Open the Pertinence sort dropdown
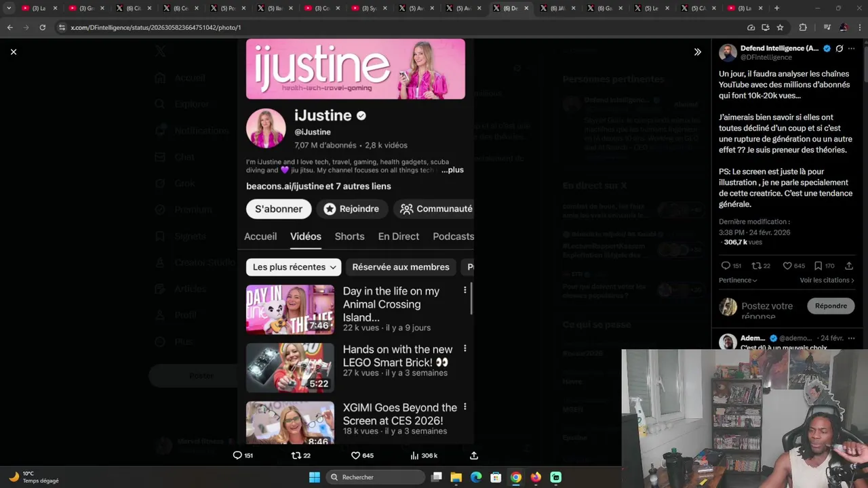Image resolution: width=868 pixels, height=488 pixels. pyautogui.click(x=738, y=280)
